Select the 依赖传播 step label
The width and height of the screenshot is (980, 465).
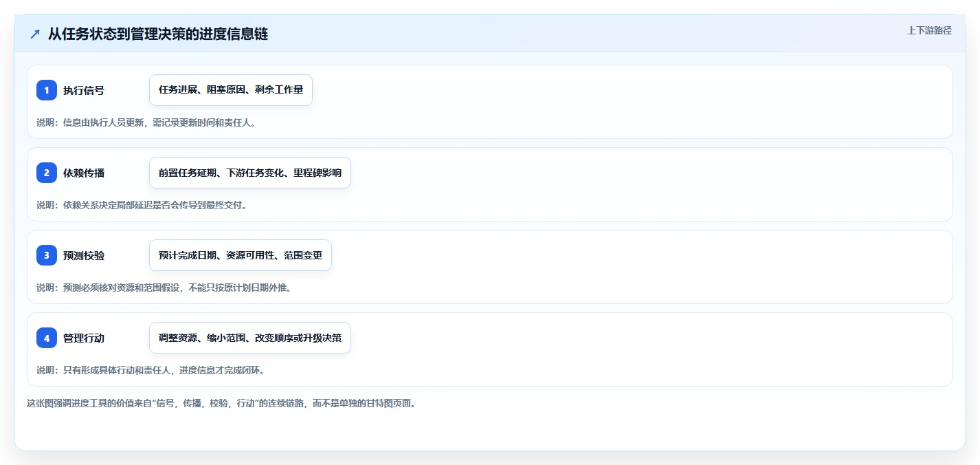tap(84, 173)
